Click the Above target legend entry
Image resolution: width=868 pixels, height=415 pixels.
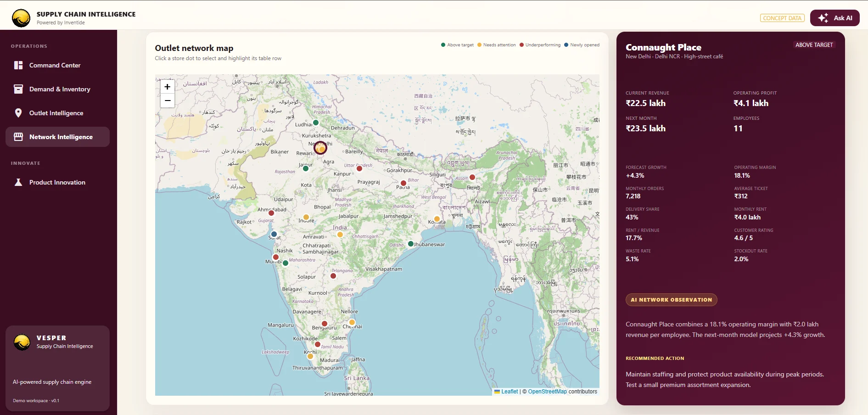[457, 45]
